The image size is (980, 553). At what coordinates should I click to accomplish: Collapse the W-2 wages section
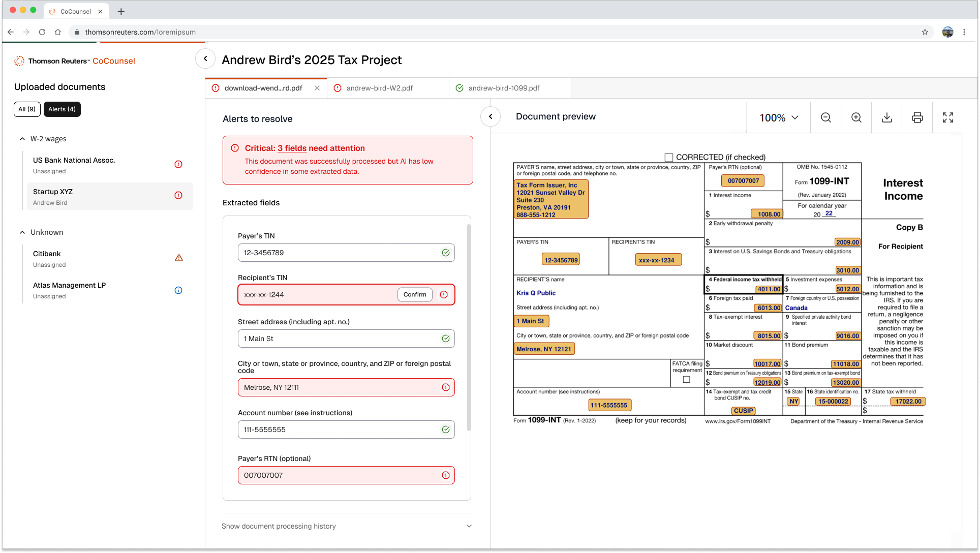point(22,138)
